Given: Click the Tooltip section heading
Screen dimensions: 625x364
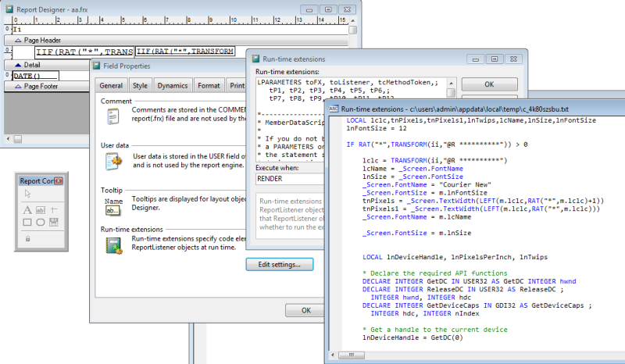Looking at the screenshot, I should [112, 190].
